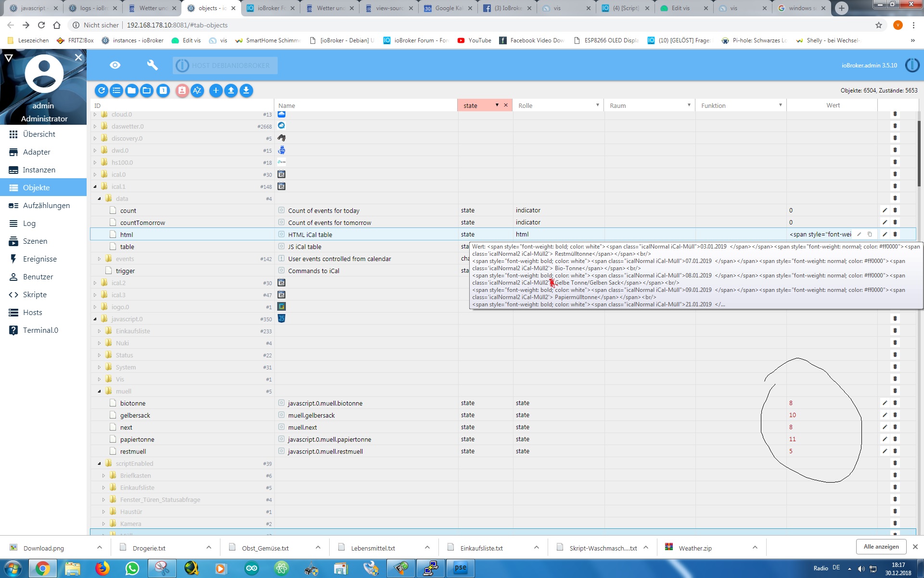This screenshot has height=578, width=924.
Task: Toggle the eye visibility icon in header
Action: [115, 65]
